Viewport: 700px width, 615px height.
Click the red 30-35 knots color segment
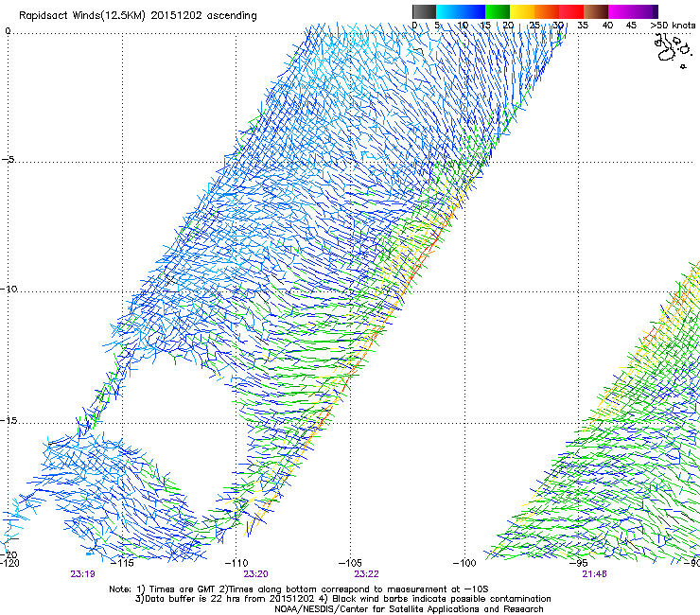pos(571,11)
